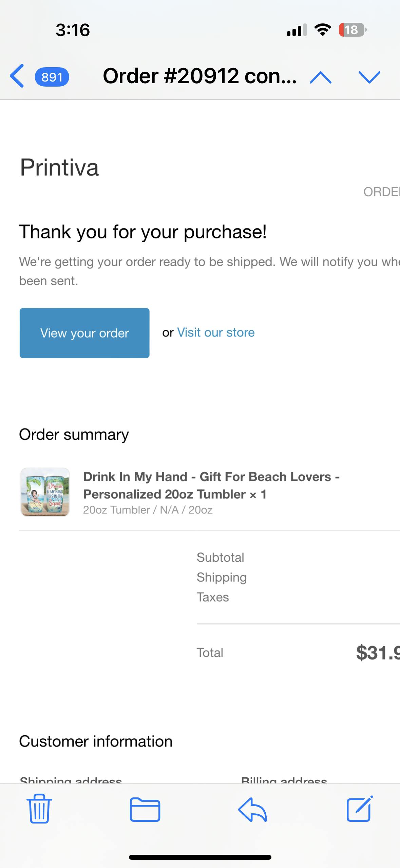
Task: Go to previous message with up chevron
Action: click(321, 77)
